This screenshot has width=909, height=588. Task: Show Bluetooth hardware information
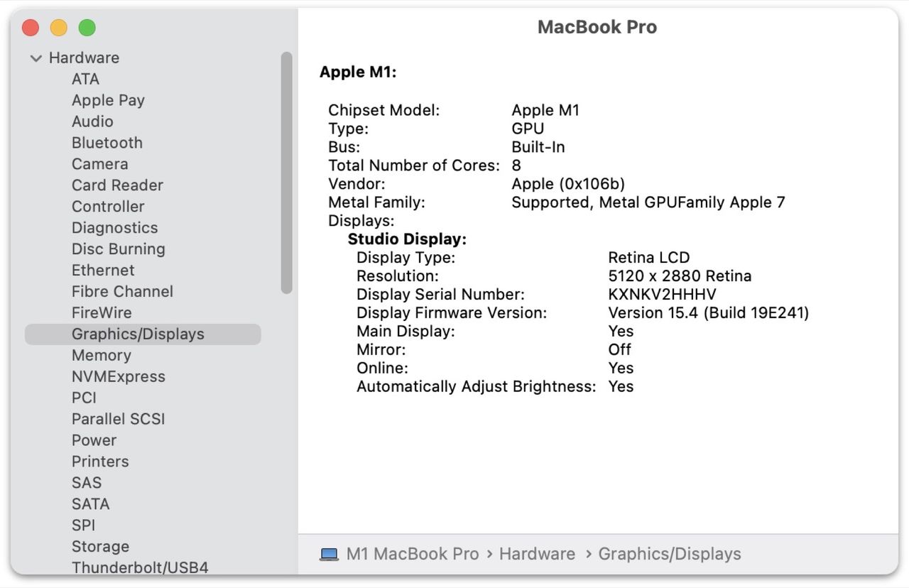point(107,143)
